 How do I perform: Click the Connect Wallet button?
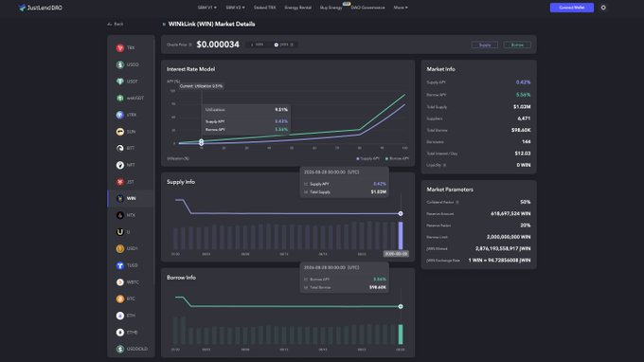[572, 8]
